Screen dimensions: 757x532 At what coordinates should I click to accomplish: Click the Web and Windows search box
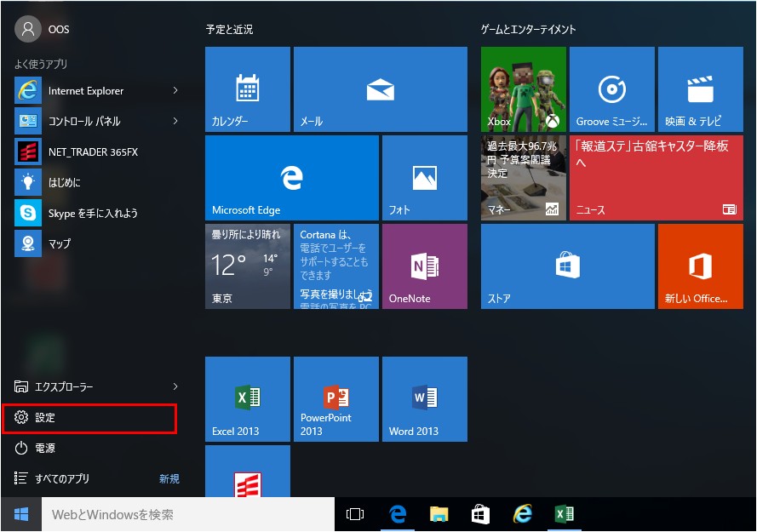[x=188, y=515]
